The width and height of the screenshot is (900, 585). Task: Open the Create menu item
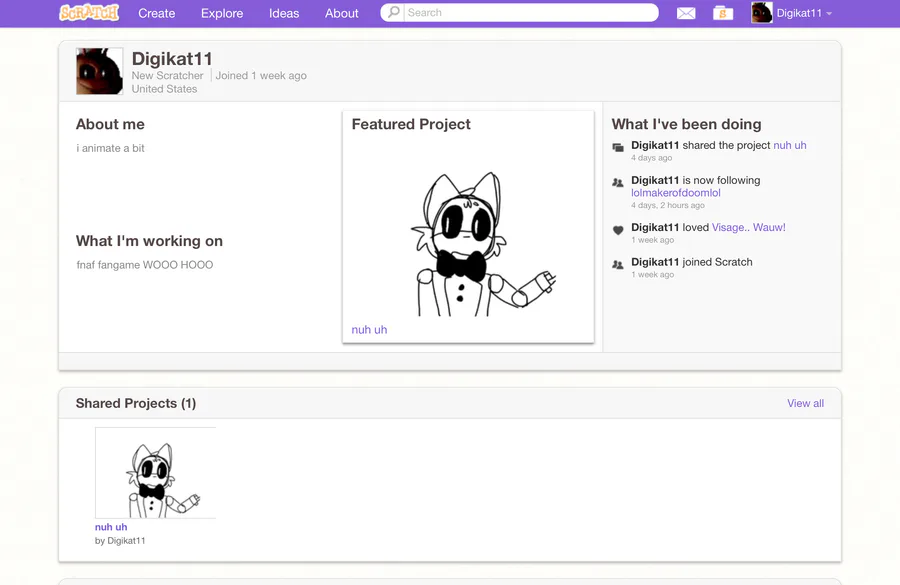click(x=157, y=13)
